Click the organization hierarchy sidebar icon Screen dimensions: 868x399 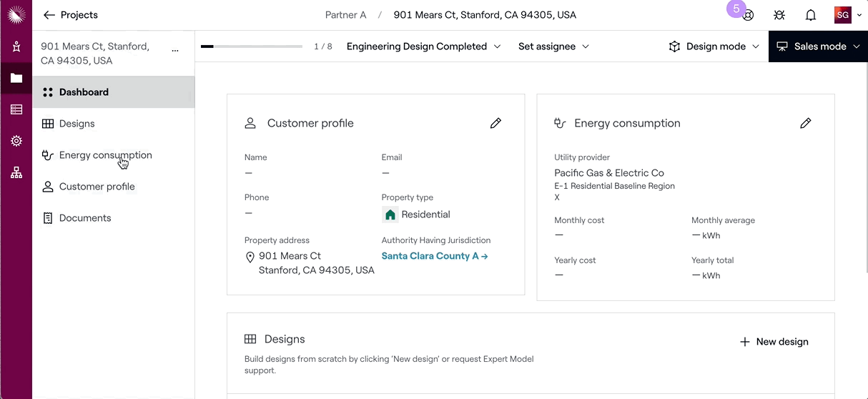(x=16, y=172)
